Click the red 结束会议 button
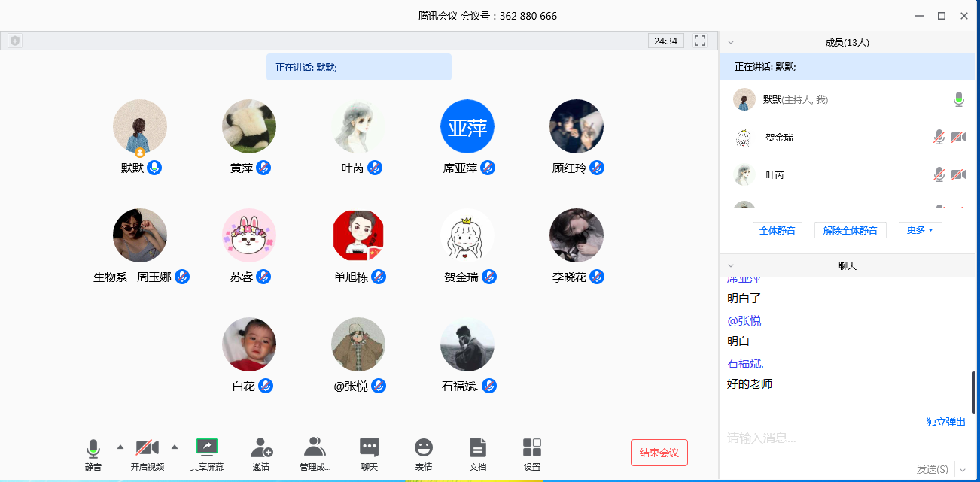 click(659, 453)
